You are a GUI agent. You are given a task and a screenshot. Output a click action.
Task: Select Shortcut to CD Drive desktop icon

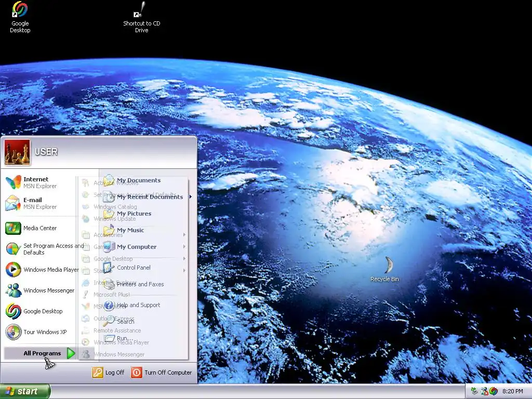tap(141, 17)
